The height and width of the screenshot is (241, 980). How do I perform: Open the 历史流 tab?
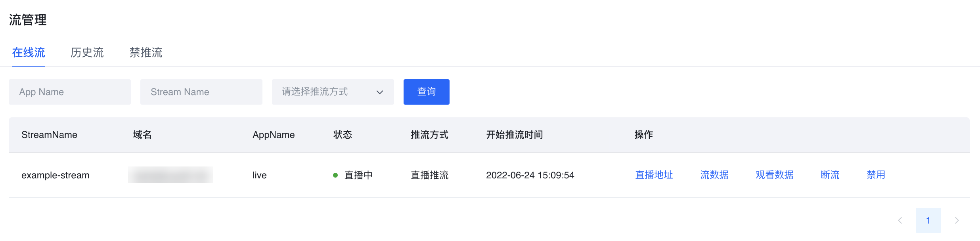87,52
